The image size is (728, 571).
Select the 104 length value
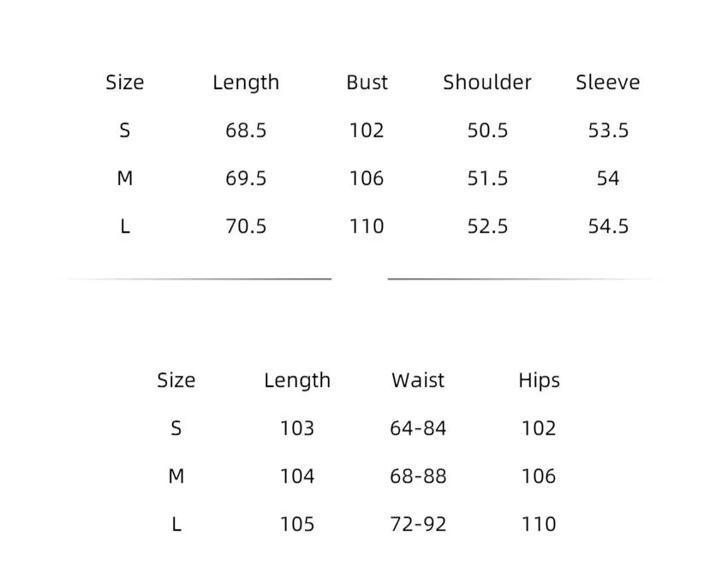(297, 476)
